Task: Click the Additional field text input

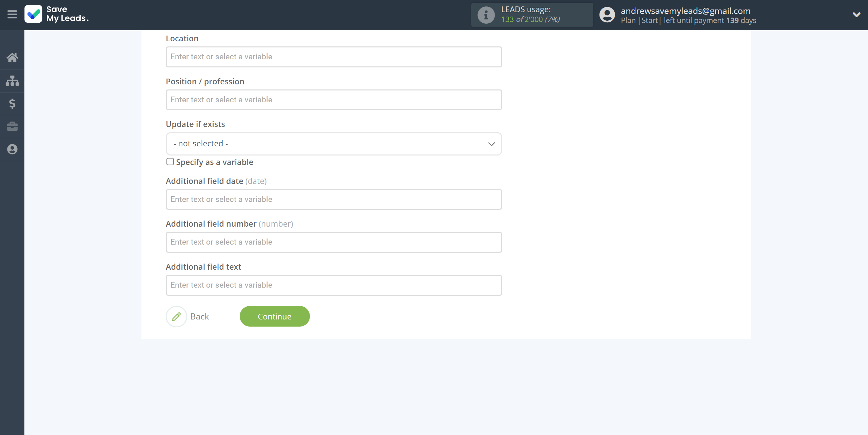Action: point(334,285)
